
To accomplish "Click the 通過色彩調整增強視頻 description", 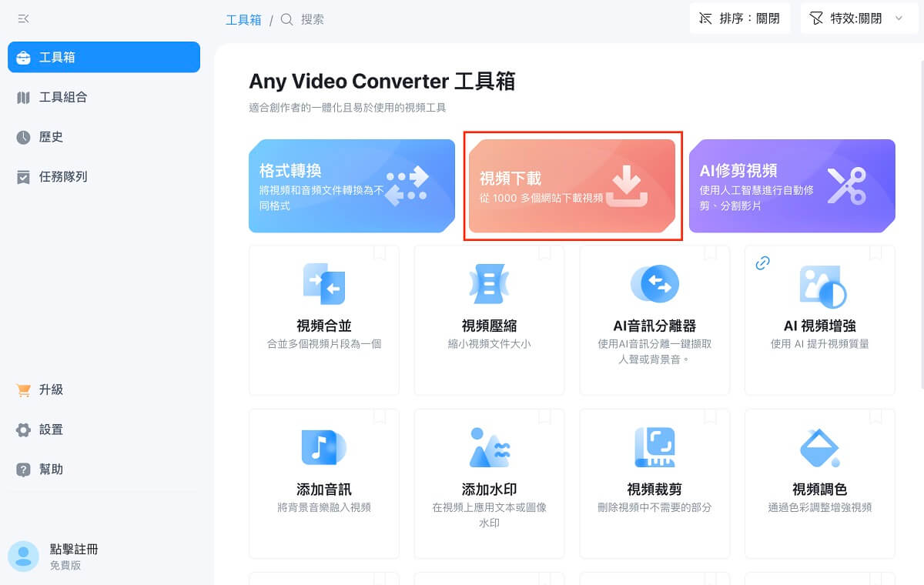I will (819, 507).
